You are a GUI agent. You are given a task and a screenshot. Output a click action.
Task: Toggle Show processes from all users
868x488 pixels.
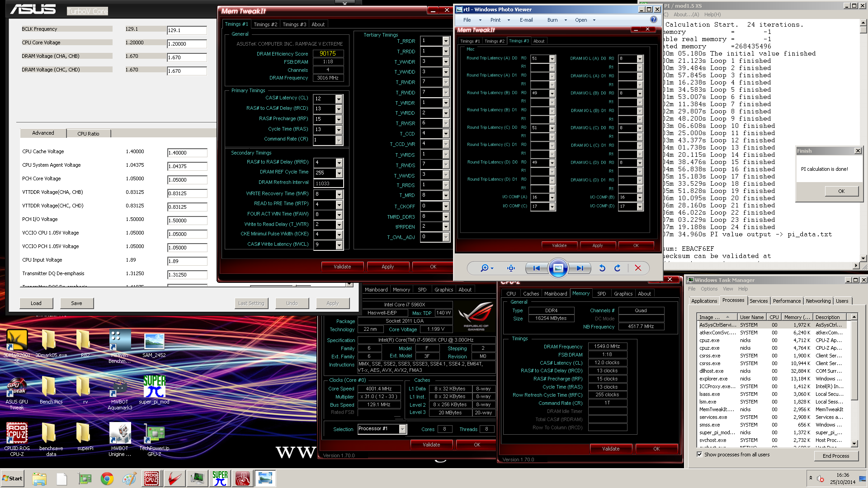click(699, 454)
